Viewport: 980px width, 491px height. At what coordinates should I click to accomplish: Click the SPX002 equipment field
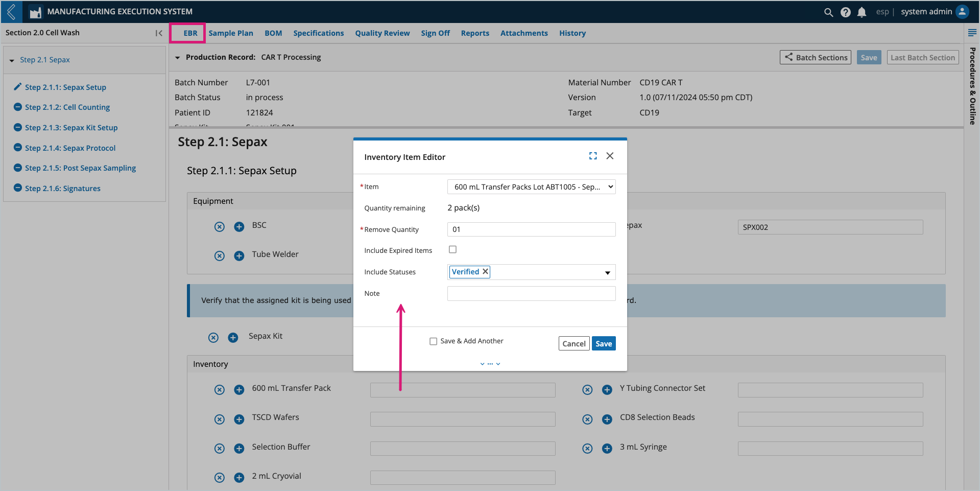(830, 227)
